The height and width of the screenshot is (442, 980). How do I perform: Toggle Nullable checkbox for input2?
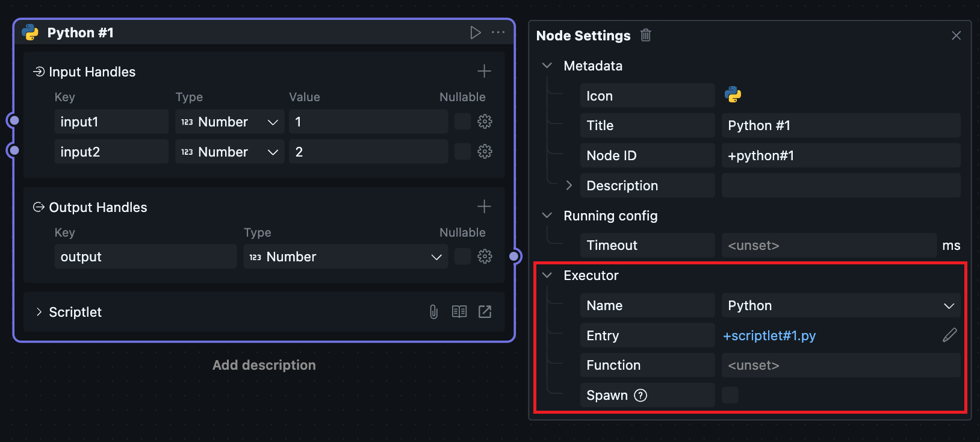pos(462,152)
